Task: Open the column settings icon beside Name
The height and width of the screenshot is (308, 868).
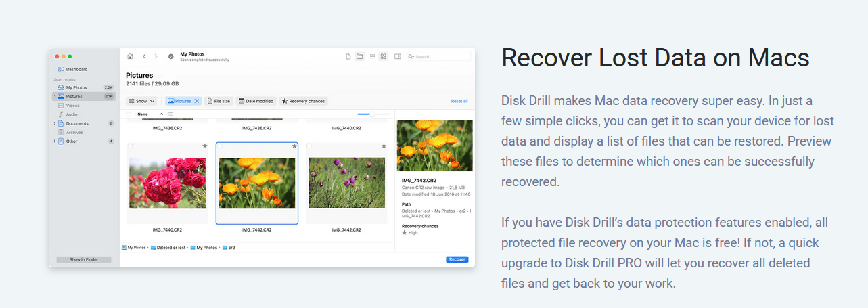Action: tap(170, 114)
